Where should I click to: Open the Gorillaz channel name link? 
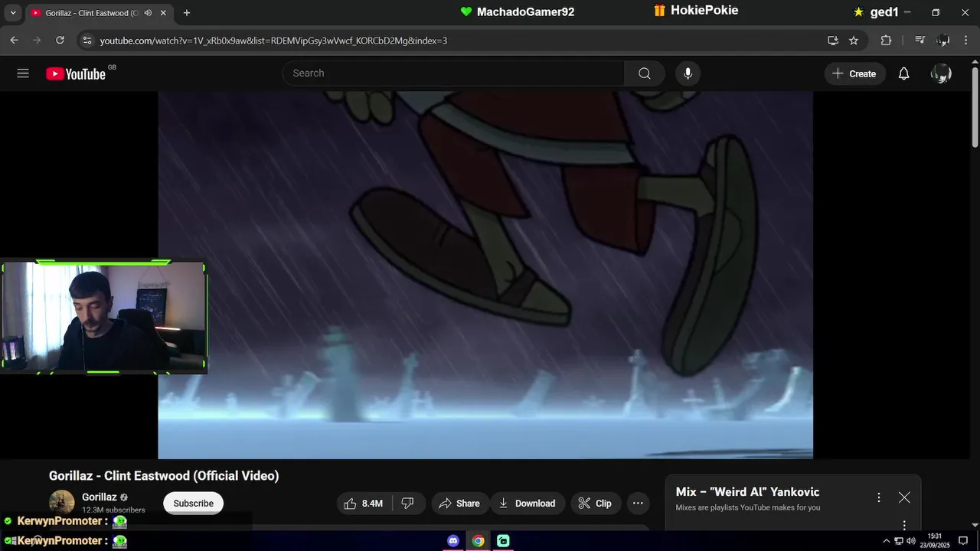click(100, 497)
